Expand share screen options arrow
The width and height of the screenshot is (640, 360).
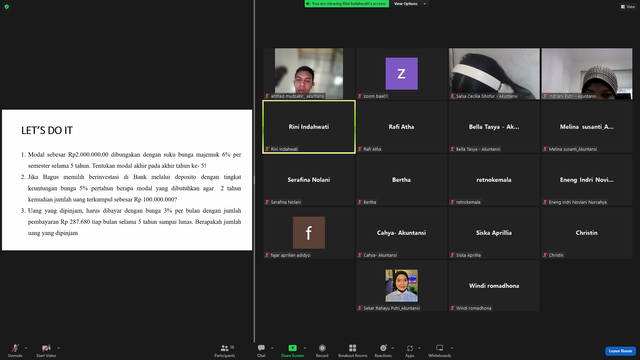point(305,348)
